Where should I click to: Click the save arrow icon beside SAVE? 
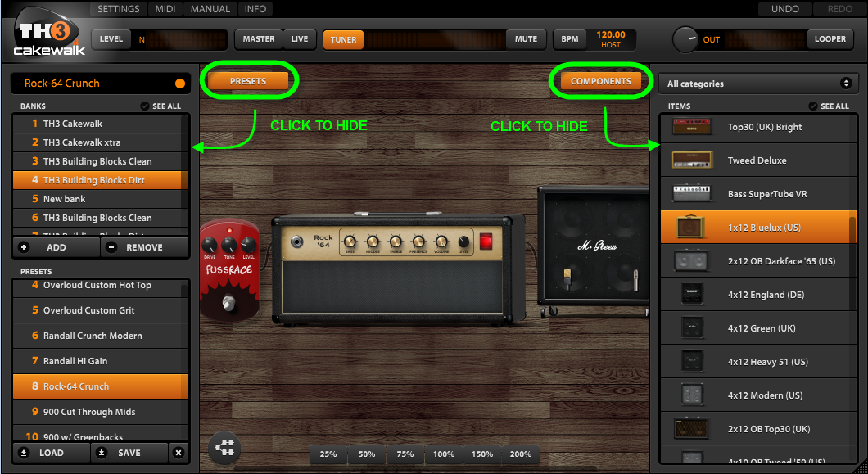pos(102,453)
